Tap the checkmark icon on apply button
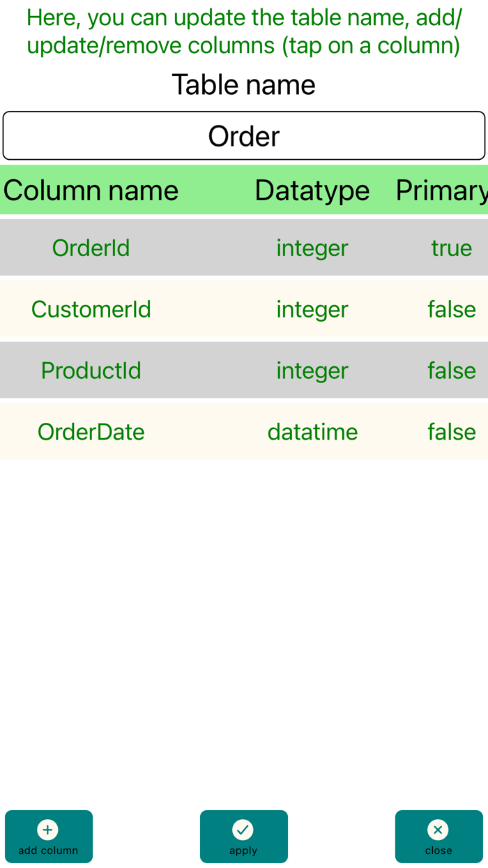This screenshot has height=868, width=488. pyautogui.click(x=243, y=830)
